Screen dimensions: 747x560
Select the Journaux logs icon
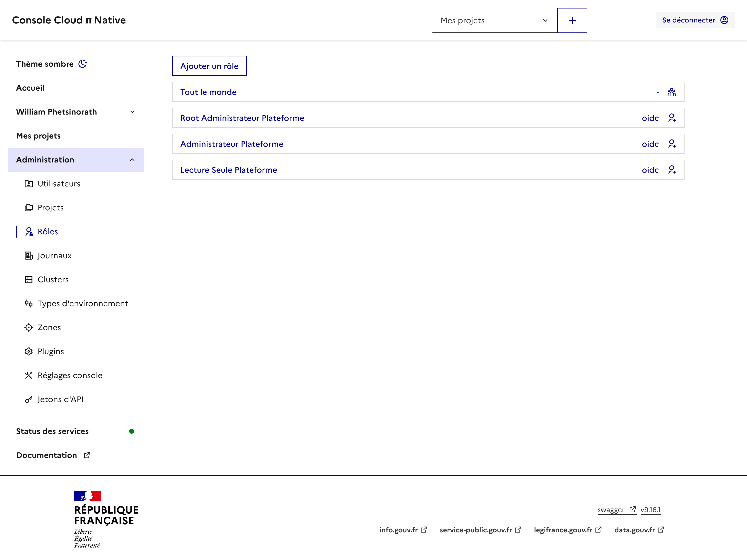[x=29, y=256]
